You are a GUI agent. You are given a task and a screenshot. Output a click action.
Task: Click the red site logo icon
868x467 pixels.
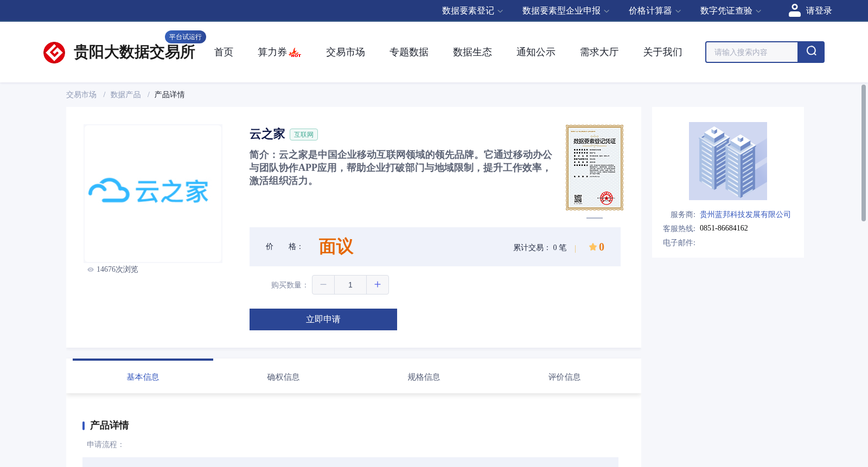tap(54, 53)
